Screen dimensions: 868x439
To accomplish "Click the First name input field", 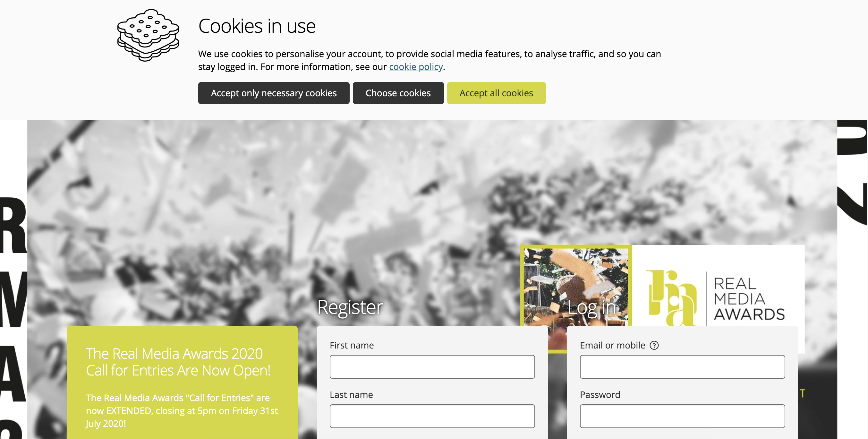I will (432, 366).
